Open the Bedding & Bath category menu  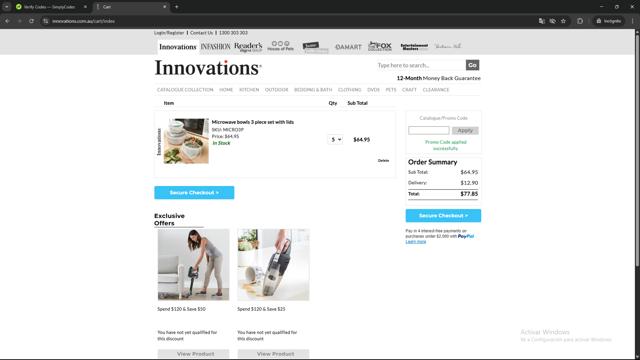click(x=313, y=90)
